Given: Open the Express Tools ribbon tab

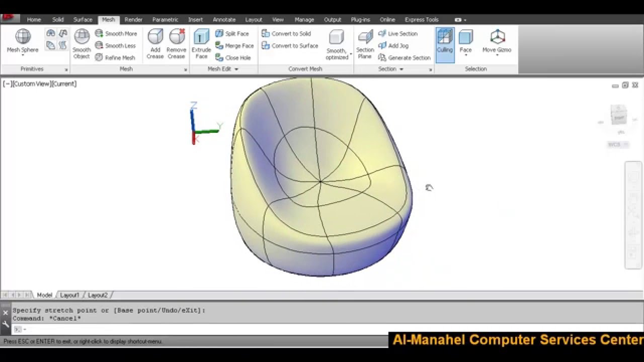Looking at the screenshot, I should click(x=422, y=20).
